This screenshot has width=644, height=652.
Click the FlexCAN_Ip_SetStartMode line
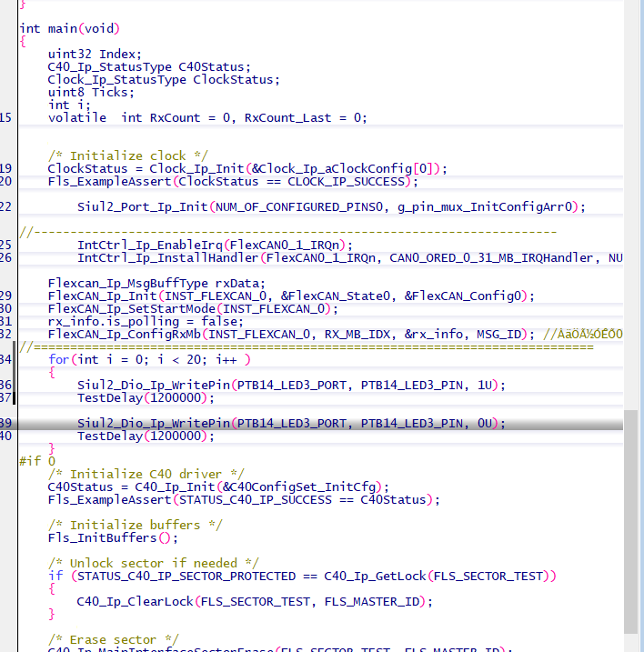coord(193,308)
